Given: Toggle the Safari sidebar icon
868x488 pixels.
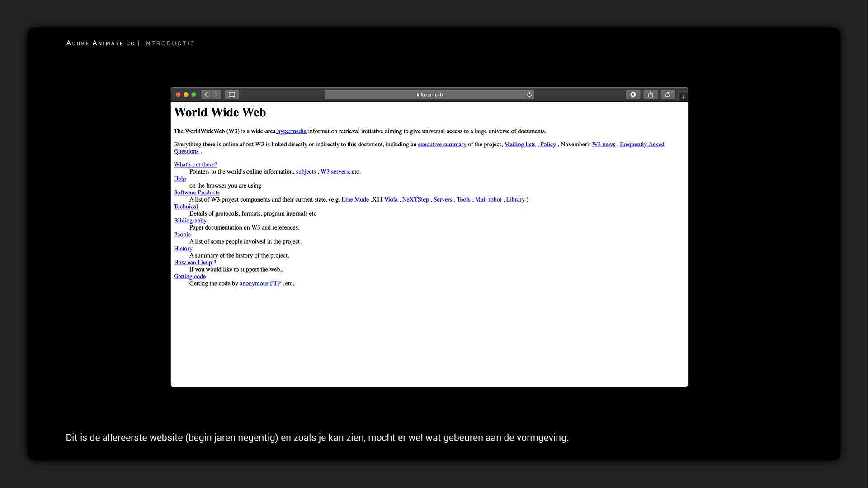Looking at the screenshot, I should point(232,94).
